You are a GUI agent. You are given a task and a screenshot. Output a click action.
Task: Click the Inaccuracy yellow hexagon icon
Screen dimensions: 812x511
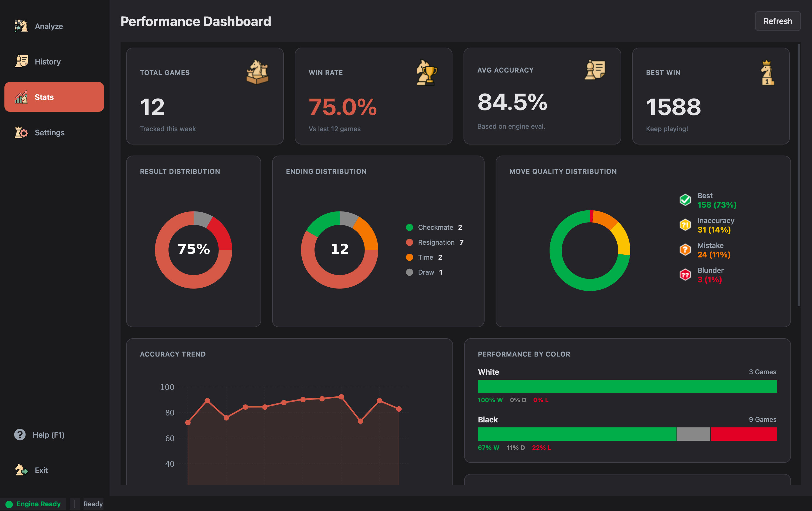click(x=685, y=225)
